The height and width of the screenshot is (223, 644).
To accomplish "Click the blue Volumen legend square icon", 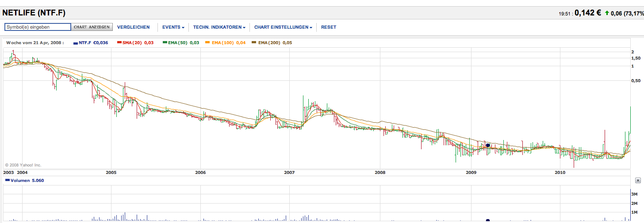I will [x=8, y=180].
